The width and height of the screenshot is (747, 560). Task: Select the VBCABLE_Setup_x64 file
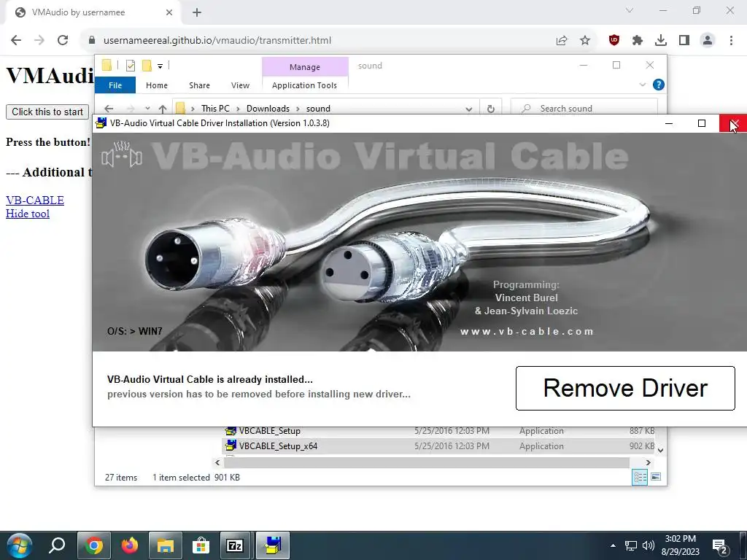click(278, 446)
